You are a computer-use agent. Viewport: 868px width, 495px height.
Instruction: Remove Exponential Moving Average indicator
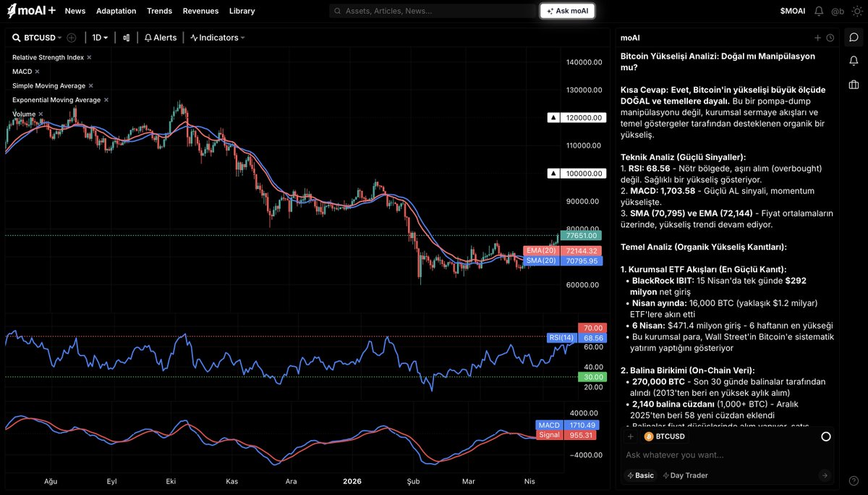[106, 100]
